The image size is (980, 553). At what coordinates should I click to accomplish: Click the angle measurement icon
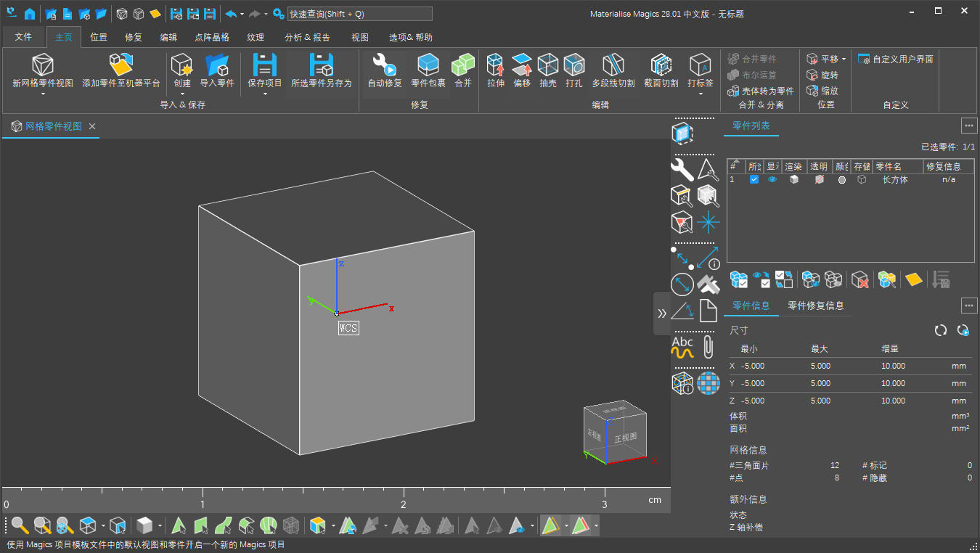[682, 311]
